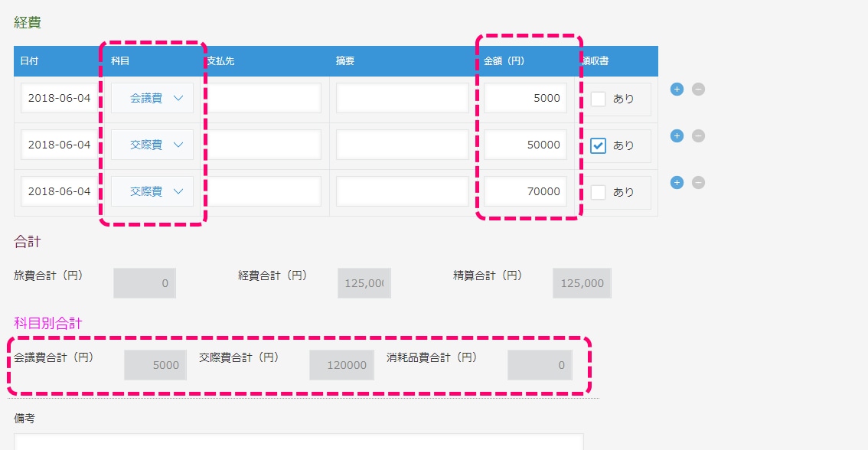Click the date field in the first expense row
Screen dimensions: 868x450
pyautogui.click(x=59, y=98)
